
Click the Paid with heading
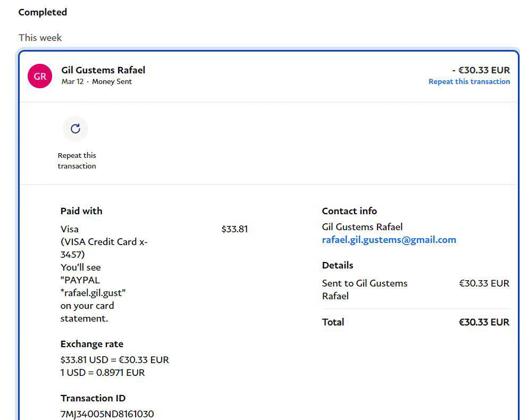(81, 211)
